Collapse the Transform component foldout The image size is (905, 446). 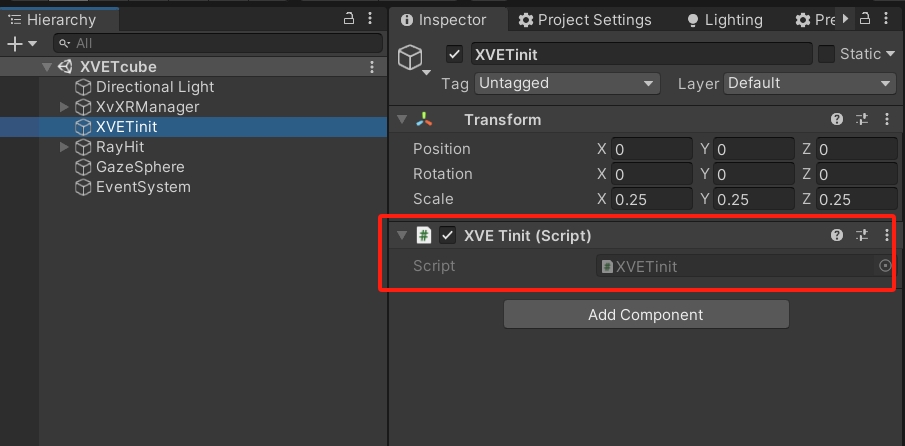coord(401,119)
